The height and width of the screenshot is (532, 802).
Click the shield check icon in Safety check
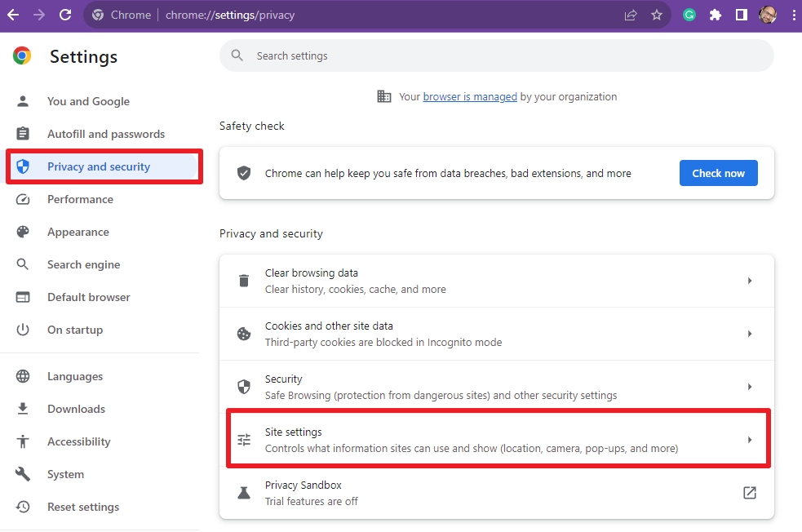[x=244, y=173]
